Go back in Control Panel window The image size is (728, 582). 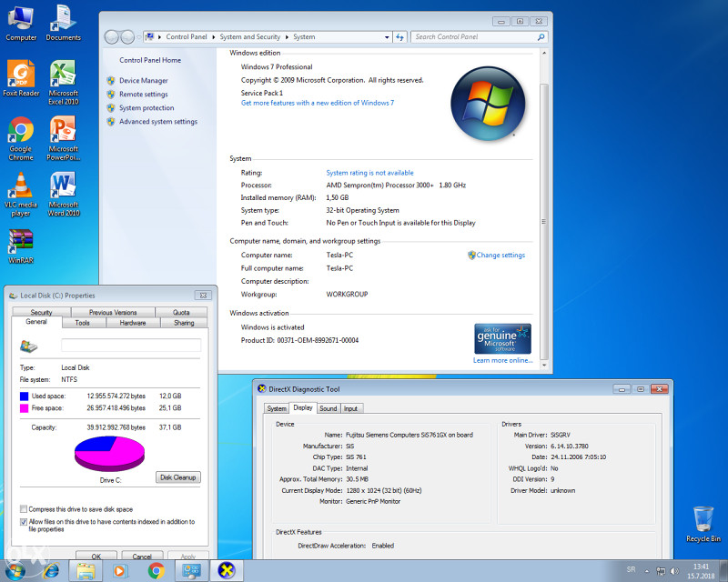click(x=111, y=37)
